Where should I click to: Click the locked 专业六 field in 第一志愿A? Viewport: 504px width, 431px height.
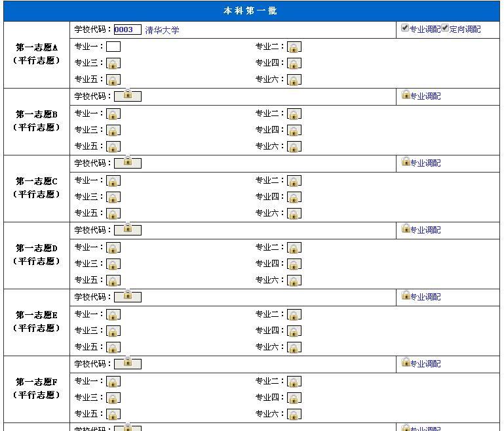[294, 80]
